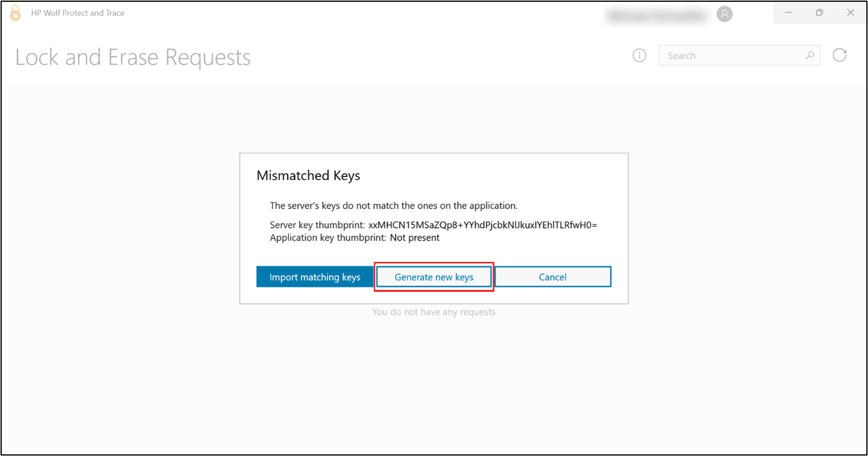The image size is (868, 456).
Task: Click the blurred account name in the title bar
Action: click(x=658, y=16)
